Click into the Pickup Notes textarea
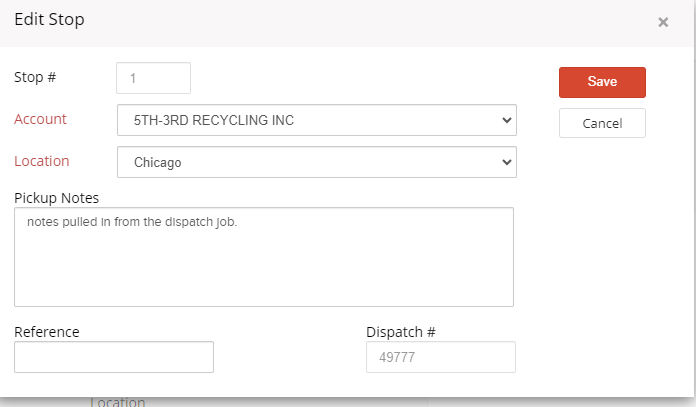Viewport: 696px width, 407px height. coord(264,257)
